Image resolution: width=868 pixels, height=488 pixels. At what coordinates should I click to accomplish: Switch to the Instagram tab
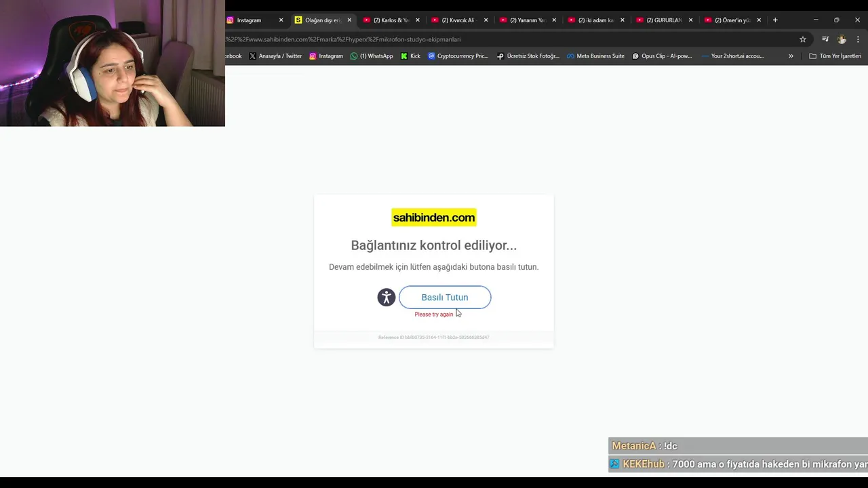[250, 20]
